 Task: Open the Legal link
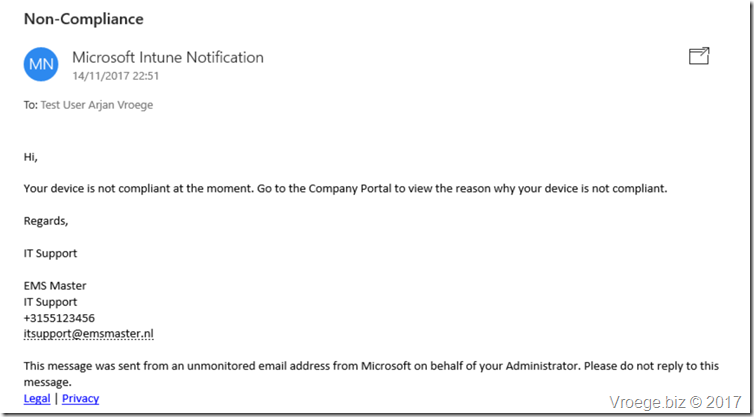37,398
